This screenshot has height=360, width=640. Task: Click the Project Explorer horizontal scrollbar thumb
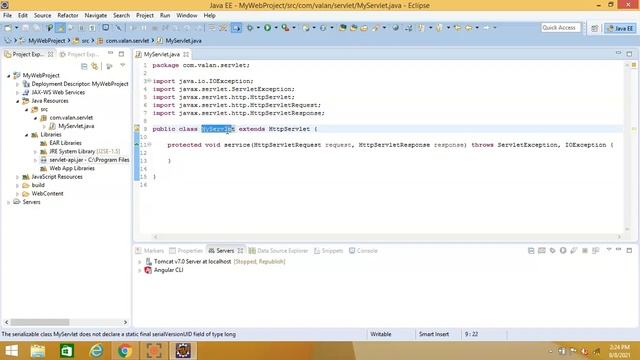pos(40,322)
